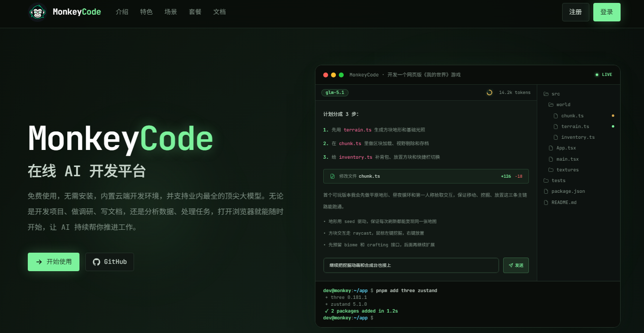Screen dimensions: 644x333
Task: Open the 介绍 nav item
Action: click(x=122, y=12)
